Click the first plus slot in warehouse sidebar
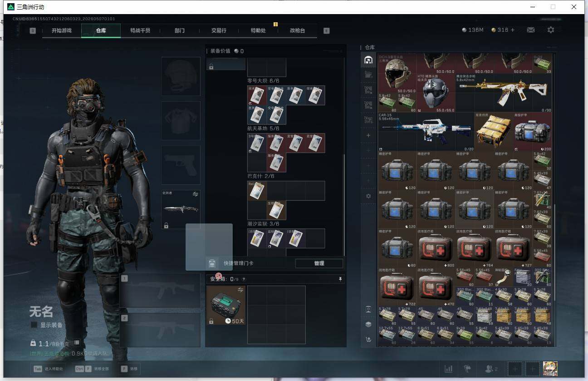588x381 pixels. [x=368, y=135]
